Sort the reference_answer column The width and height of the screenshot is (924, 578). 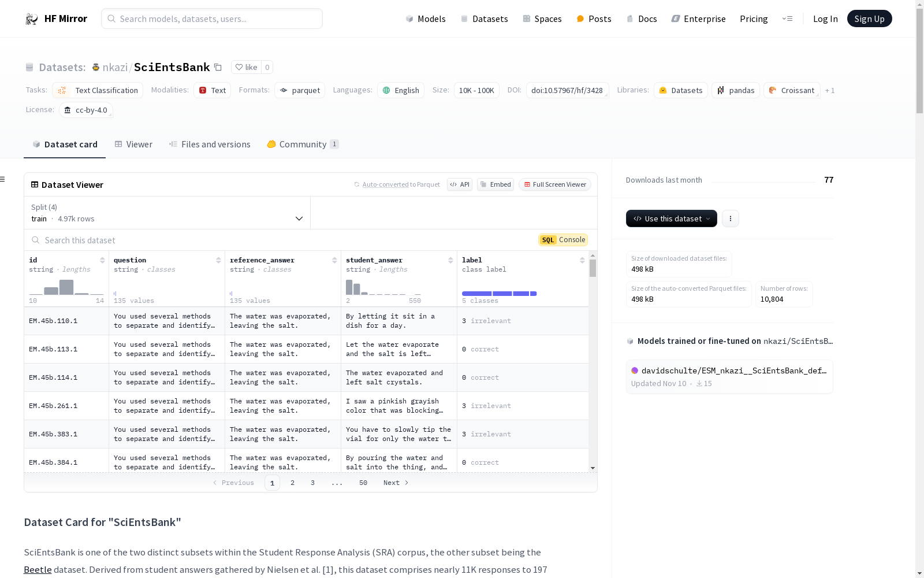tap(334, 260)
